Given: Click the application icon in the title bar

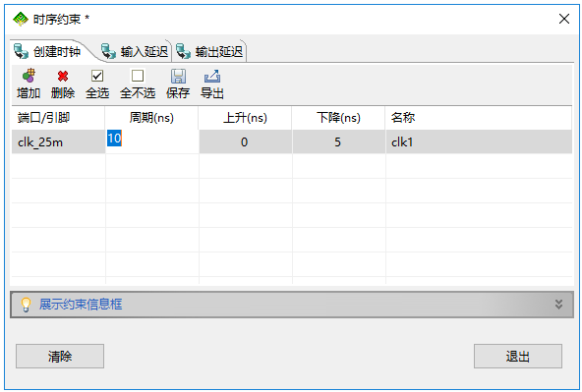Looking at the screenshot, I should tap(21, 19).
